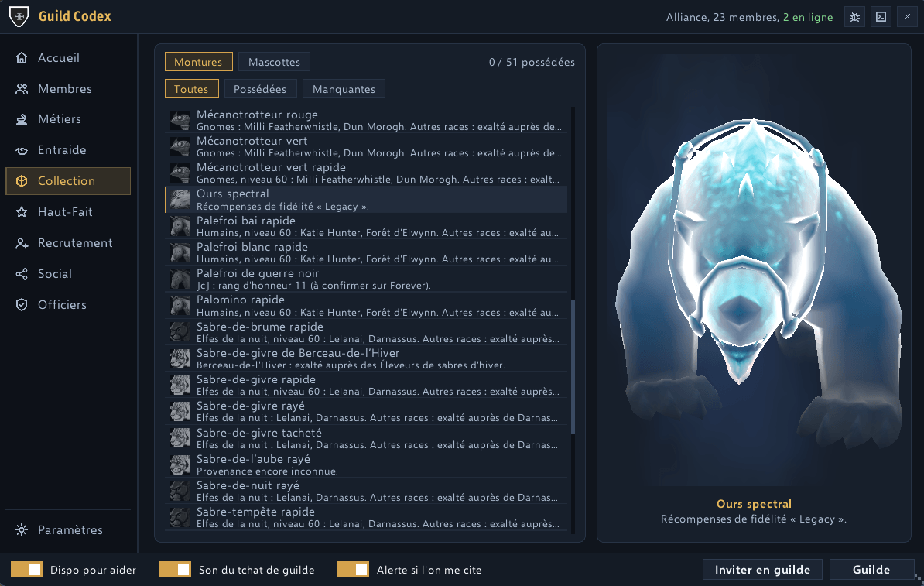Select Sabre-de-givre rapide
The image size is (924, 586).
pyautogui.click(x=366, y=386)
